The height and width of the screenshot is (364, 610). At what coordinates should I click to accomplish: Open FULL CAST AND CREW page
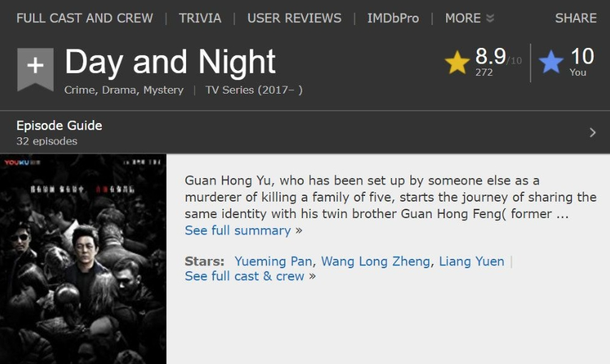click(84, 18)
